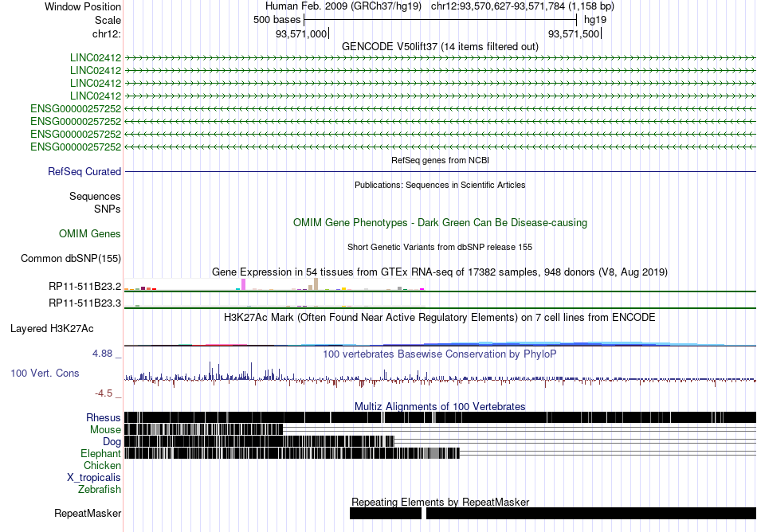Screen dimensions: 757x532
Task: Click the -4.5 lower axis value
Action: pyautogui.click(x=104, y=393)
